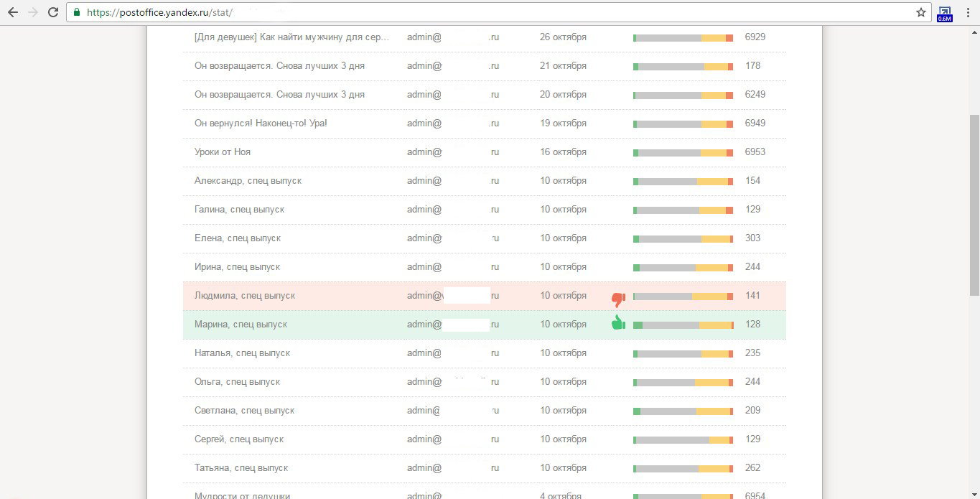980x499 pixels.
Task: Click the red thumbs-down icon
Action: pos(618,298)
